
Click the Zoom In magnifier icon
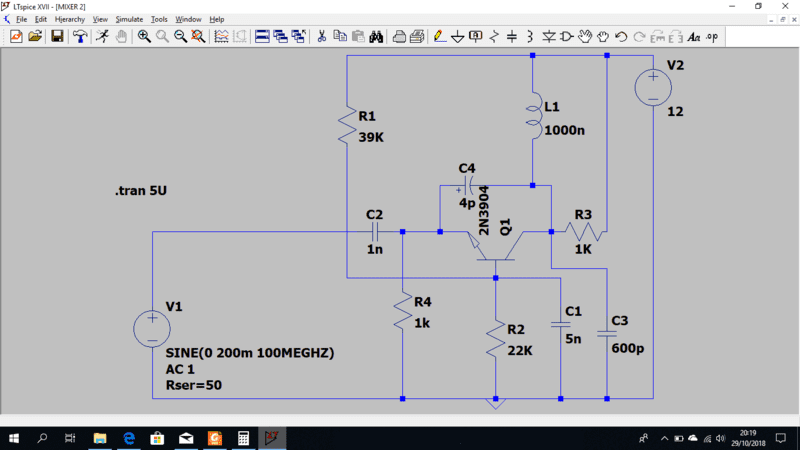144,37
